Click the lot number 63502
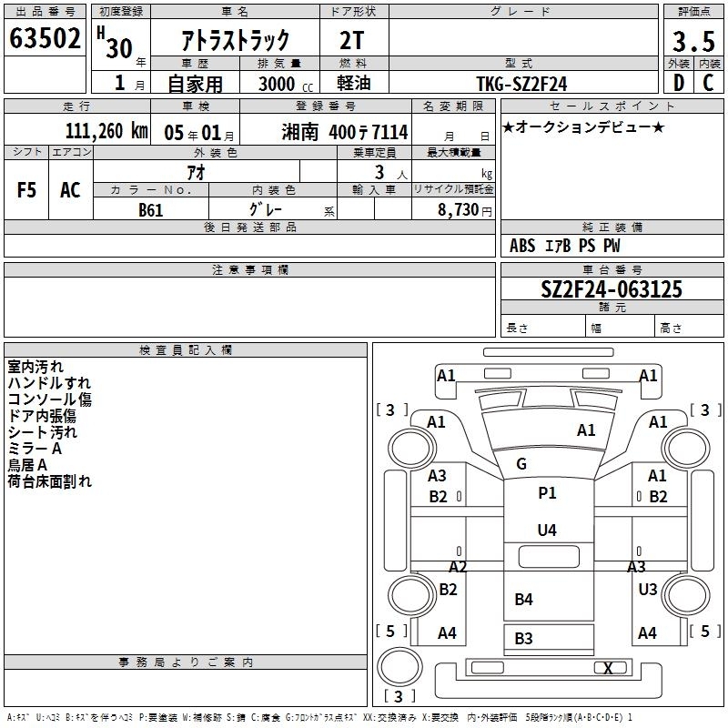This screenshot has height=728, width=728. [45, 39]
